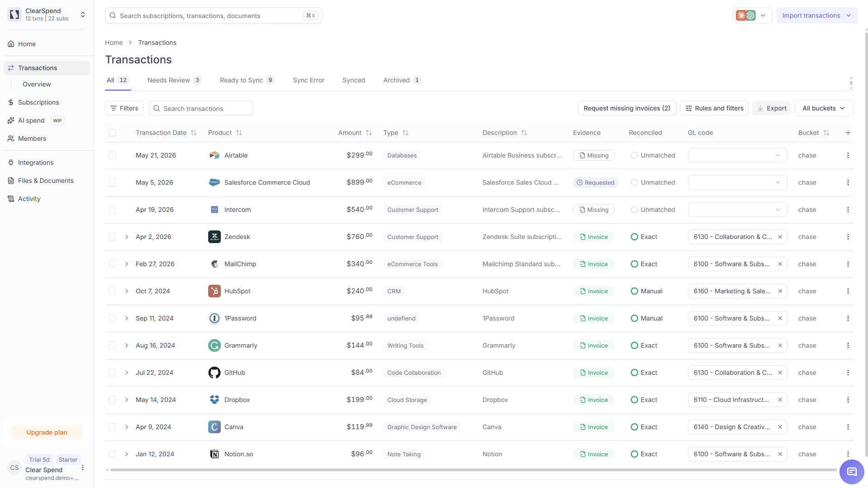Expand the MailChimp transaction row
Image resolution: width=868 pixels, height=488 pixels.
click(x=127, y=264)
